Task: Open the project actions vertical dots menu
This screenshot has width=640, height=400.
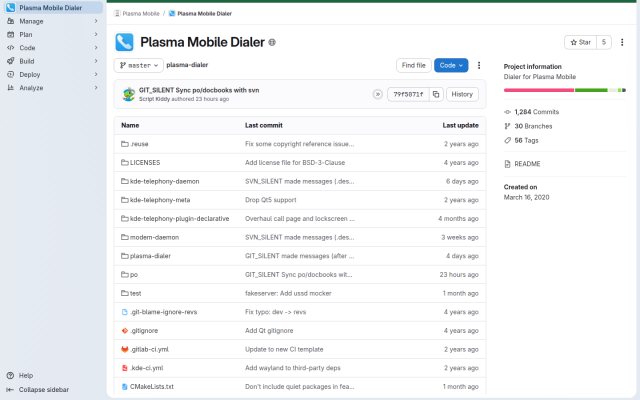Action: tap(622, 42)
